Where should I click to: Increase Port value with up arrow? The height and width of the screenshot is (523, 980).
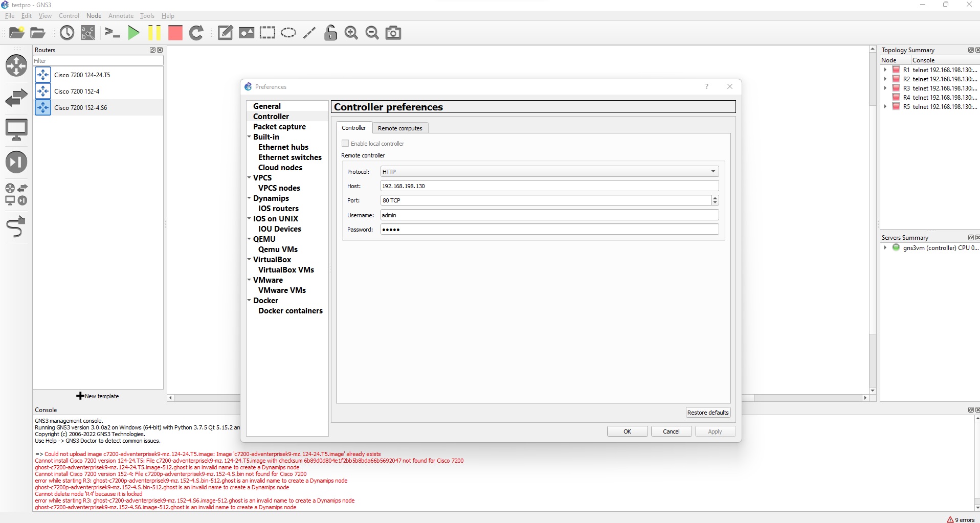click(715, 198)
